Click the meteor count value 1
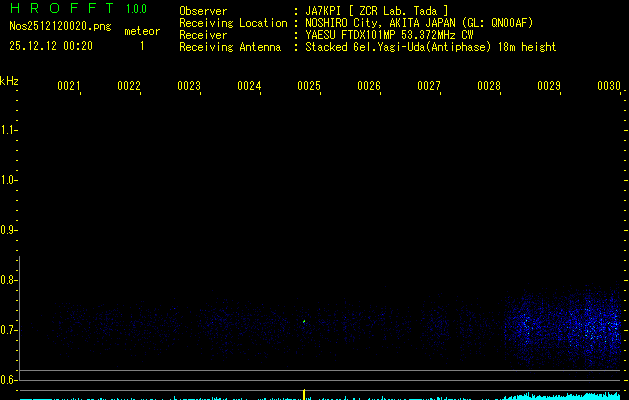The height and width of the screenshot is (400, 629). [141, 46]
